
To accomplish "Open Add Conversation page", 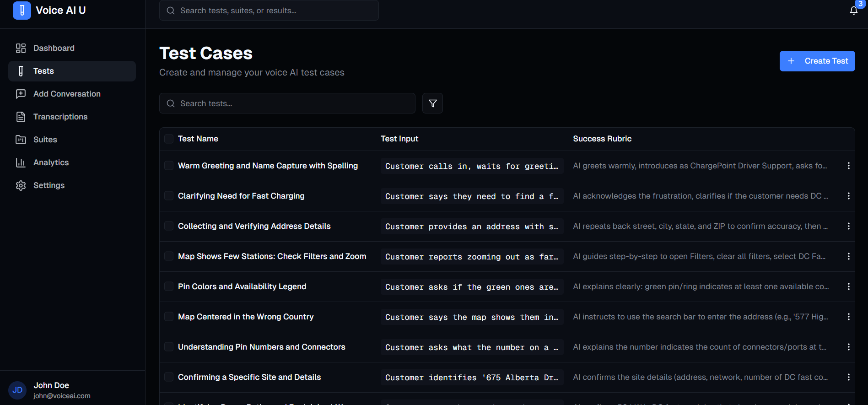I will [72, 94].
